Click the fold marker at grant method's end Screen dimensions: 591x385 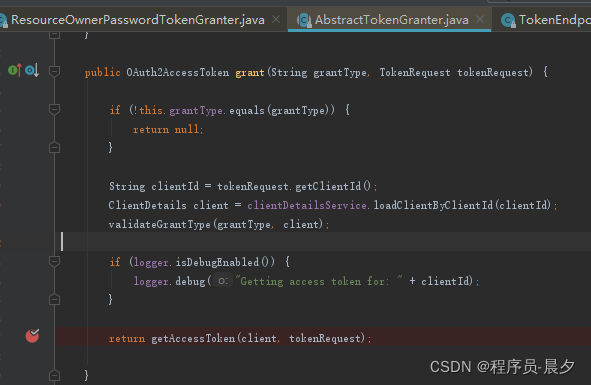click(x=55, y=375)
